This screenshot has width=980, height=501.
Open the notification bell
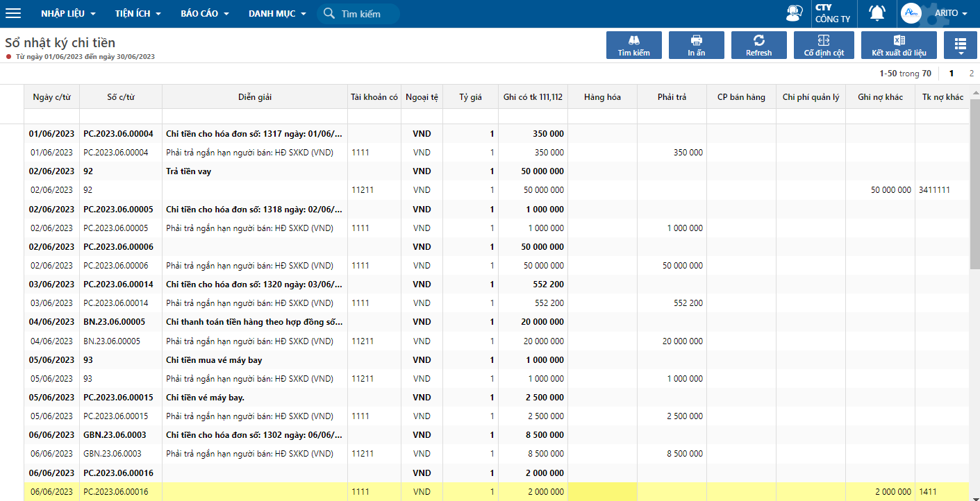tap(877, 14)
